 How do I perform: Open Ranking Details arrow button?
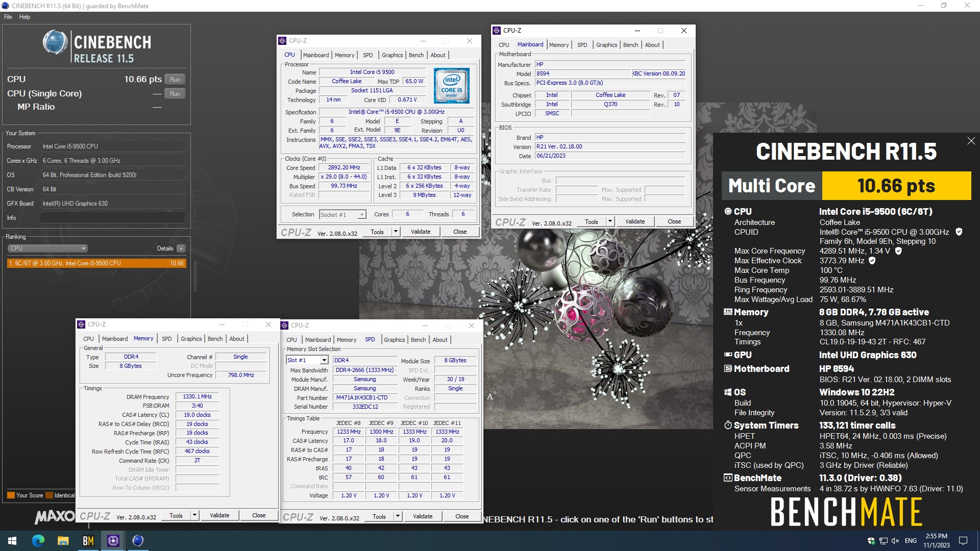tap(181, 248)
